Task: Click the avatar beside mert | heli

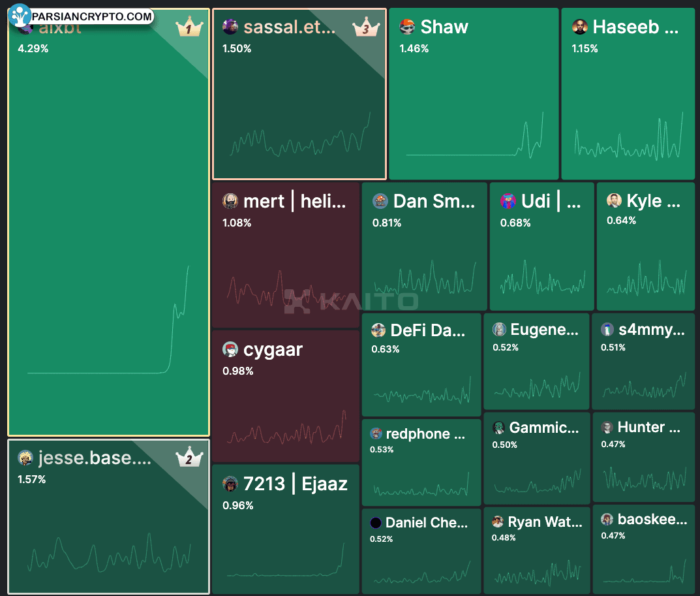Action: (x=230, y=201)
